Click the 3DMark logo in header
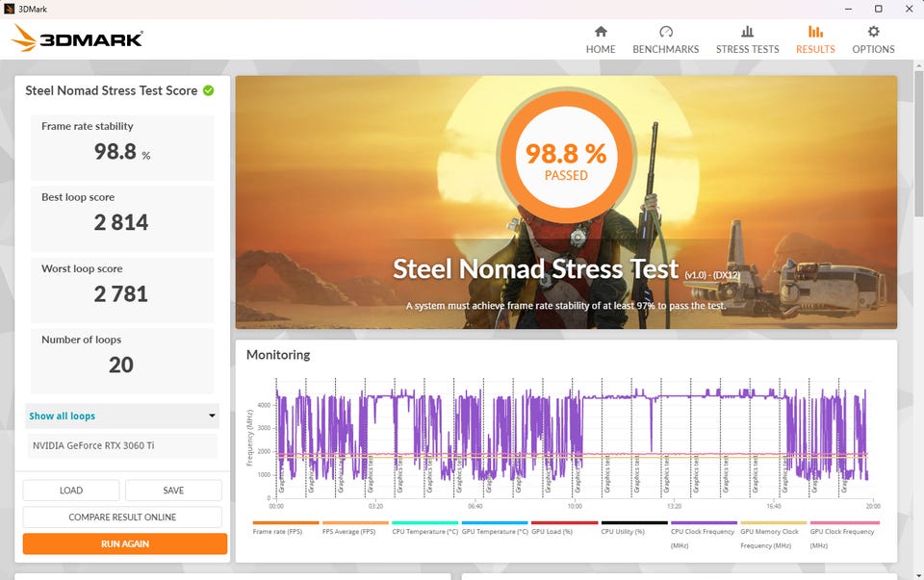The image size is (924, 580). tap(77, 38)
